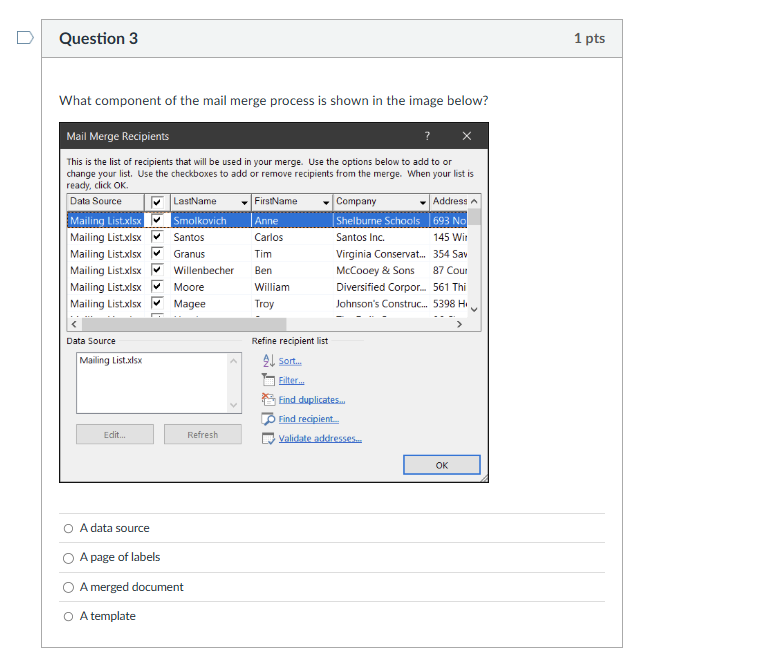Open the FirstName column dropdown arrow
774x655 pixels.
[x=326, y=202]
